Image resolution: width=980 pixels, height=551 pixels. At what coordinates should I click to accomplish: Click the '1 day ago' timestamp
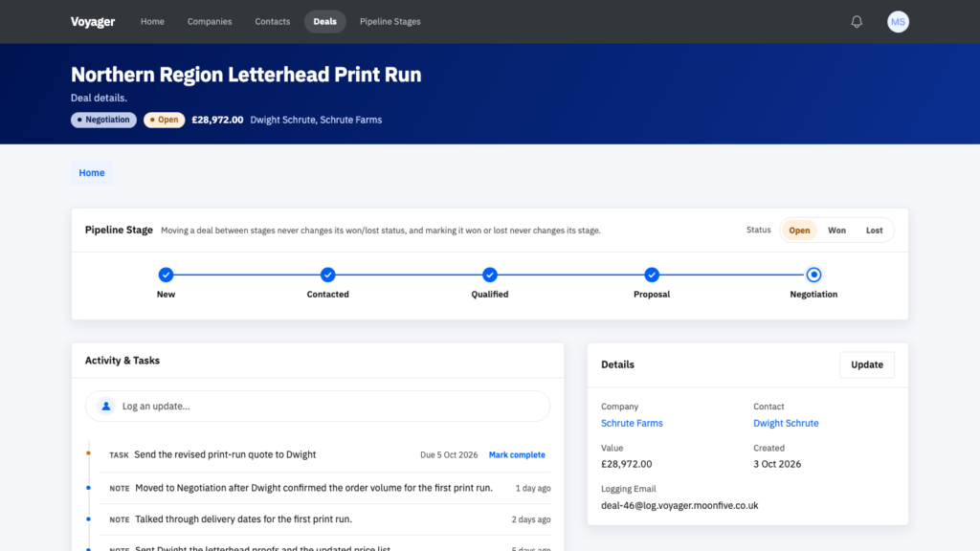click(x=533, y=489)
